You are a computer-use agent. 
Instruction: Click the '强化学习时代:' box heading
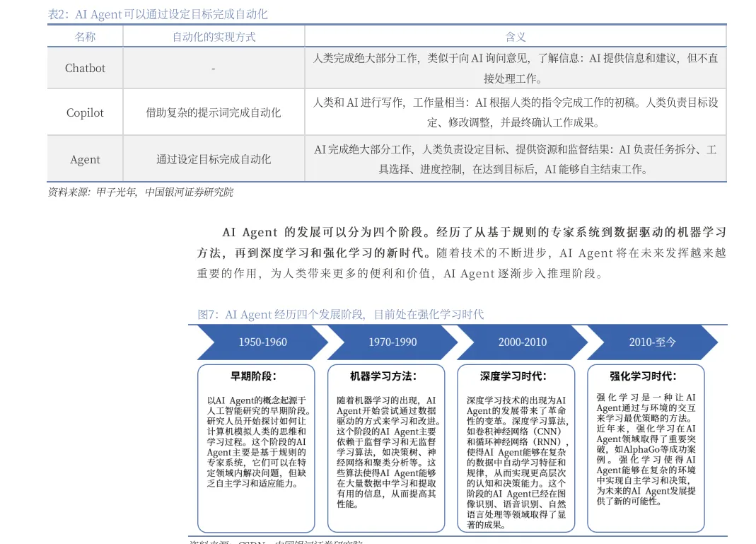tap(643, 376)
